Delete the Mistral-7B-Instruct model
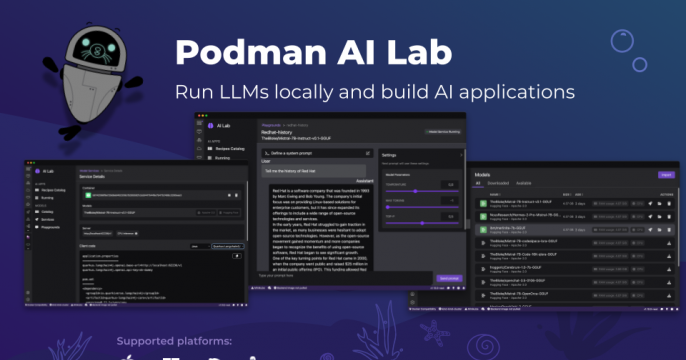Screen dimensions: 686x360 [x=669, y=203]
